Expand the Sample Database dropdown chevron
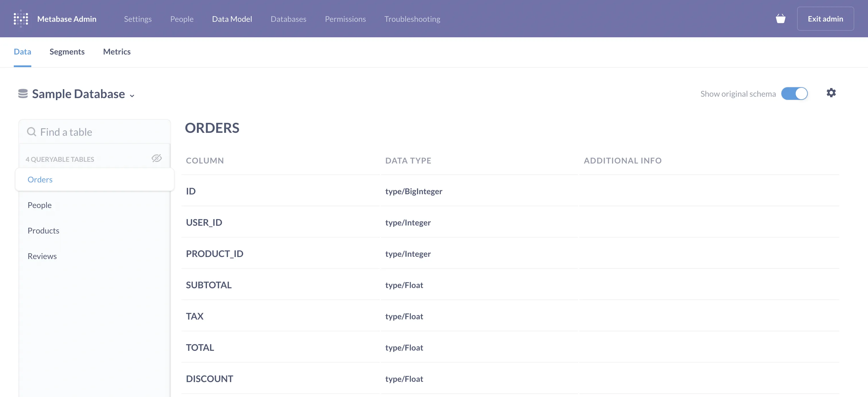The width and height of the screenshot is (868, 397). [x=132, y=96]
